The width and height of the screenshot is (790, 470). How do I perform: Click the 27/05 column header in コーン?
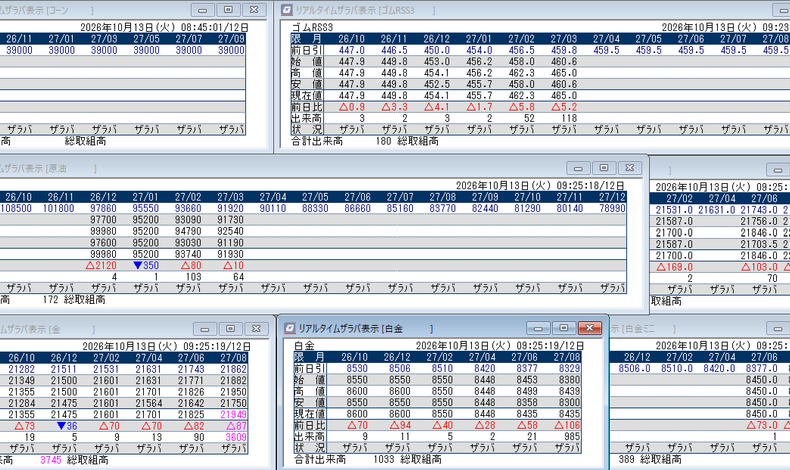146,39
